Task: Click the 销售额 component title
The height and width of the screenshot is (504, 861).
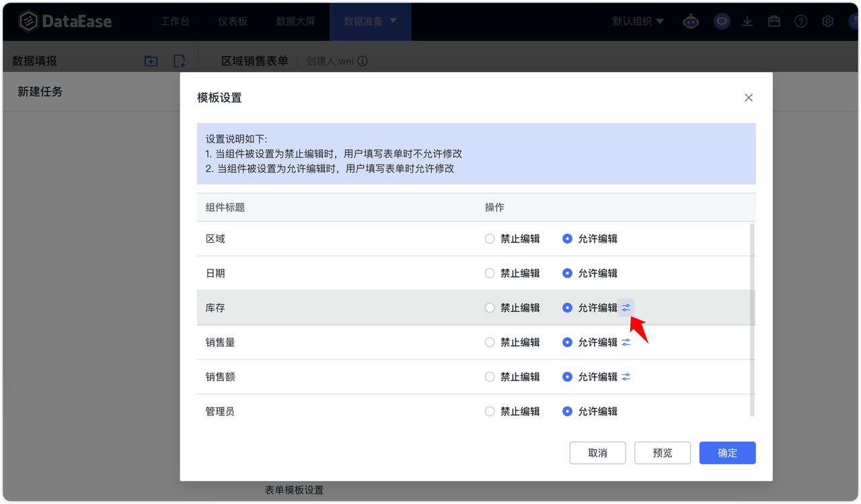Action: [x=220, y=377]
